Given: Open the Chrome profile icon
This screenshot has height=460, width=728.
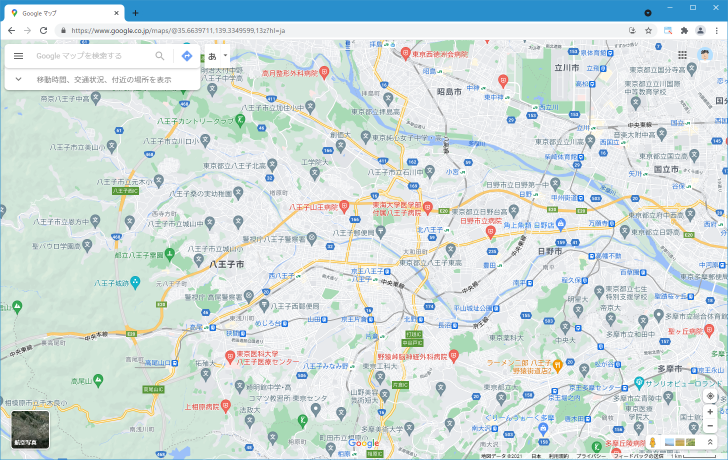Looking at the screenshot, I should (x=700, y=31).
